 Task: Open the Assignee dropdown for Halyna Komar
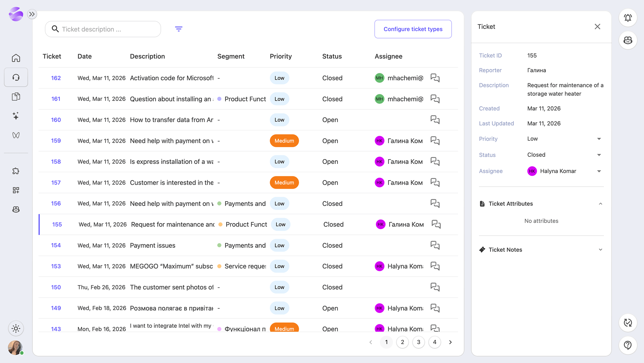(x=599, y=171)
